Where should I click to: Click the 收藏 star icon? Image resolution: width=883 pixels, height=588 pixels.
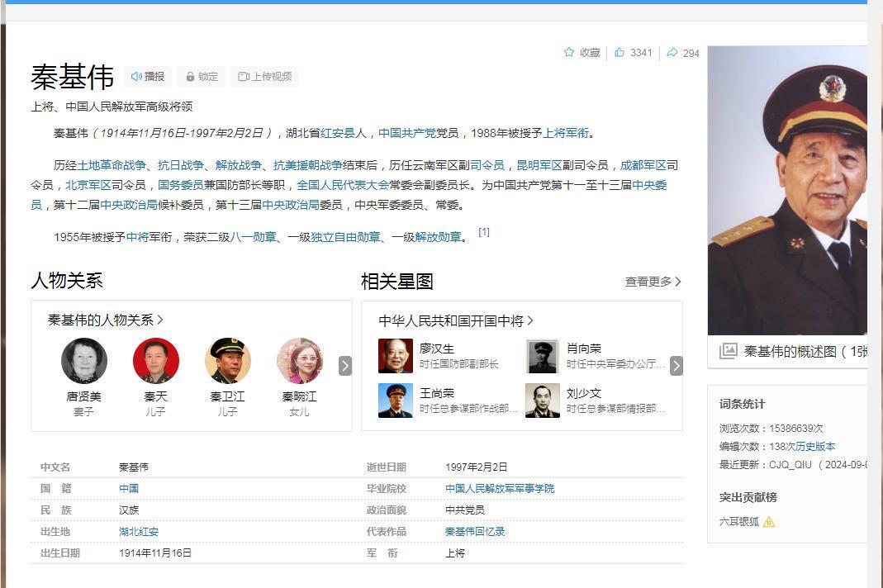click(569, 53)
